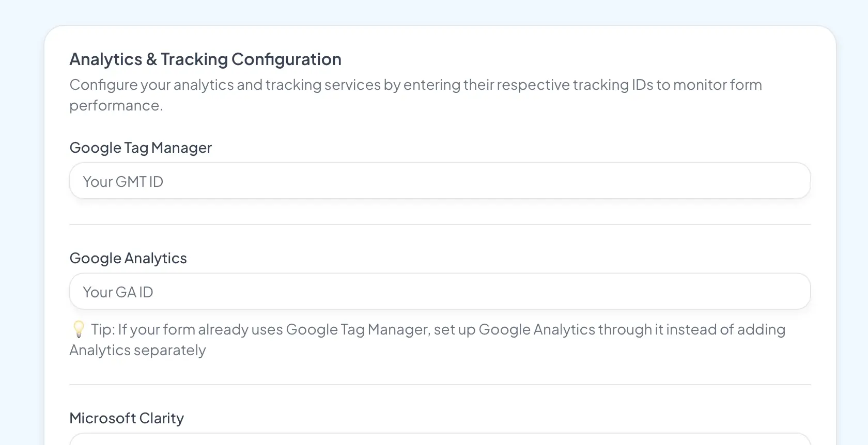Screen dimensions: 868x445
Task: Click "Analytics separately" in the tip
Action: [137, 351]
